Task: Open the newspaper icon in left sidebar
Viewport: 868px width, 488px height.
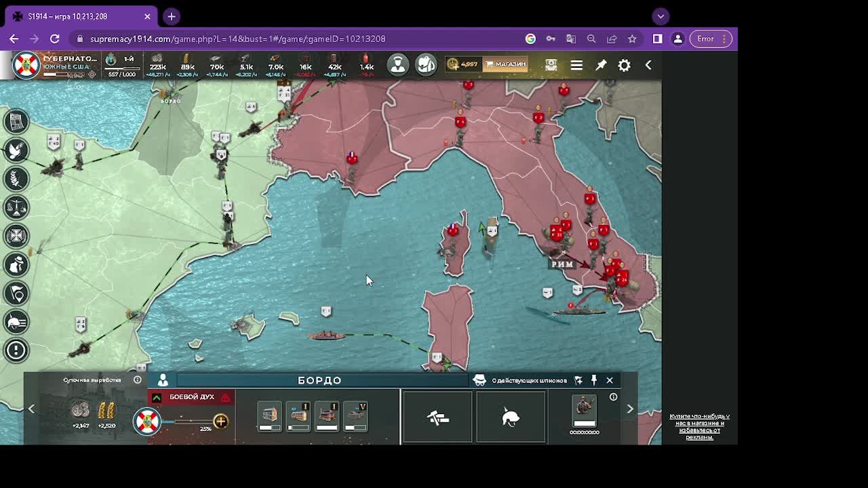Action: tap(17, 121)
